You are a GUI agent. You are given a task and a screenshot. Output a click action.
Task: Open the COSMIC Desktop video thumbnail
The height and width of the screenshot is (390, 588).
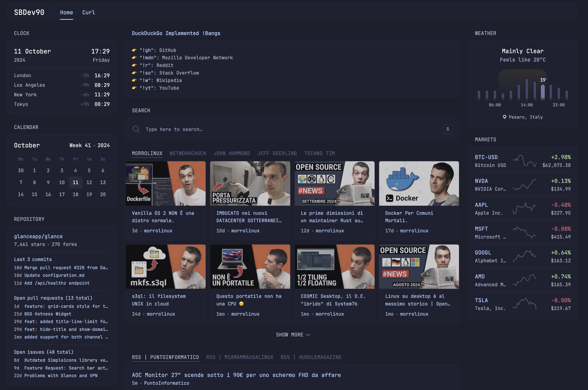point(334,266)
